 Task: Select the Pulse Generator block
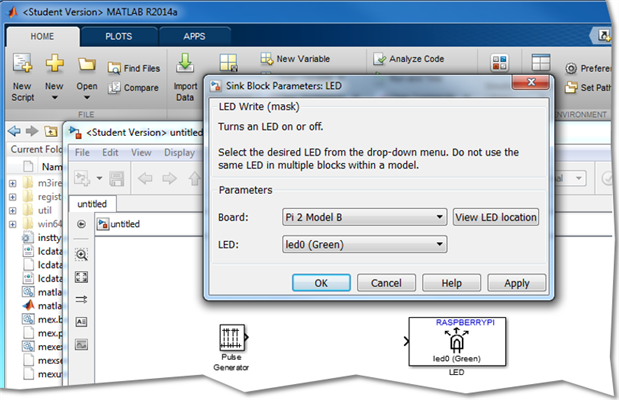[x=233, y=338]
